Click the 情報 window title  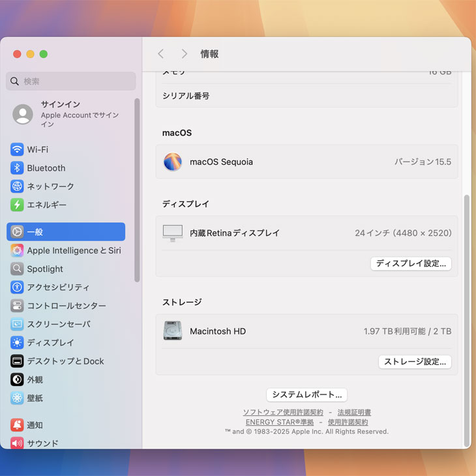pyautogui.click(x=209, y=53)
